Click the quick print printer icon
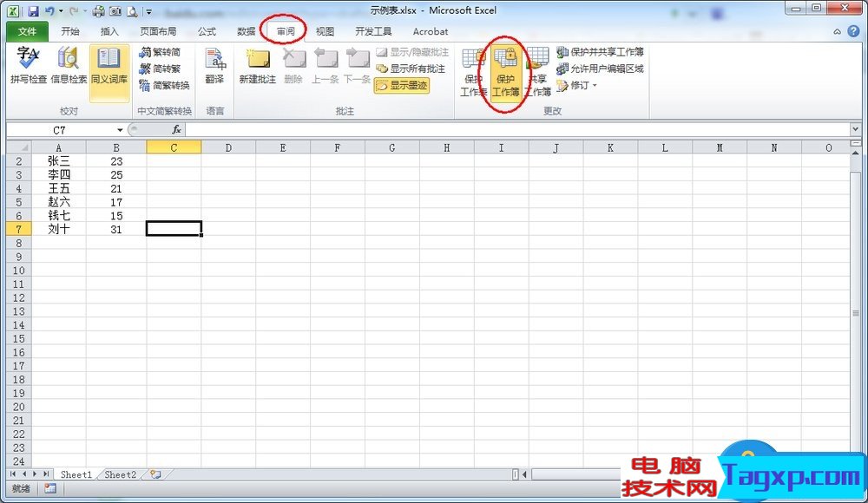 point(99,10)
